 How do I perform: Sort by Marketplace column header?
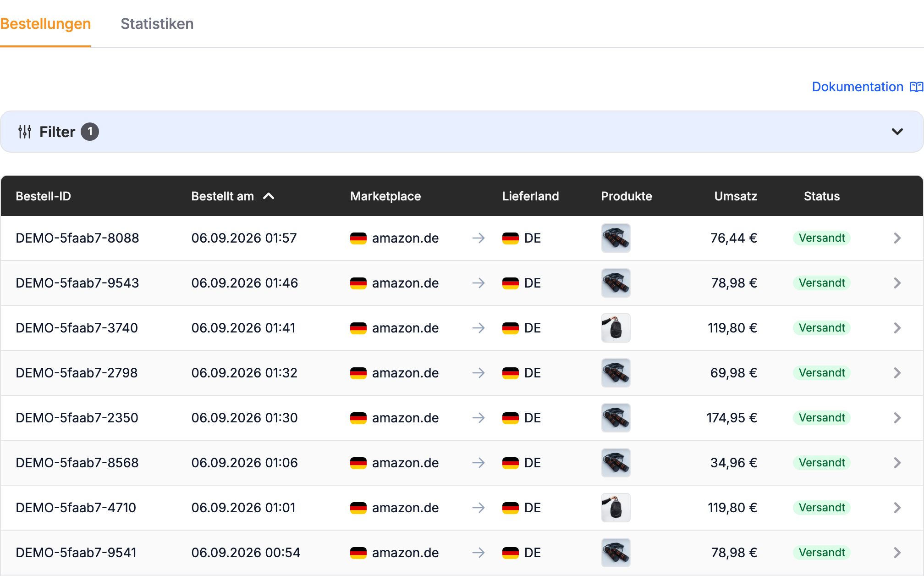tap(385, 196)
